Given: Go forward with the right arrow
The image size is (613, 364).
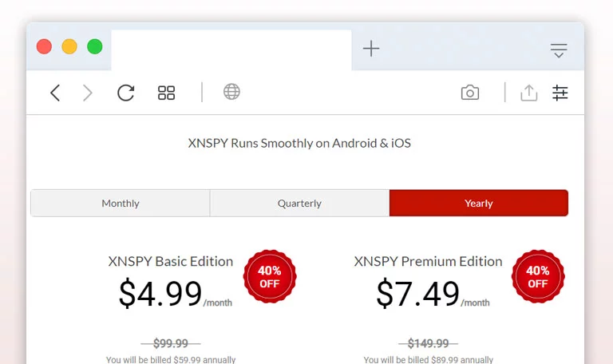Looking at the screenshot, I should [88, 93].
